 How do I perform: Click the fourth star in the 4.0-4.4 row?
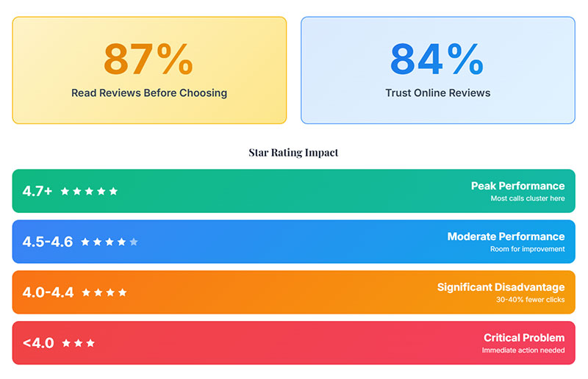tap(122, 292)
